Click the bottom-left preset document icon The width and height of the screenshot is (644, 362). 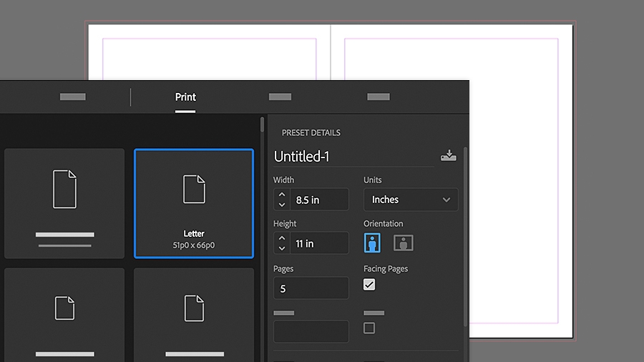[x=64, y=308]
